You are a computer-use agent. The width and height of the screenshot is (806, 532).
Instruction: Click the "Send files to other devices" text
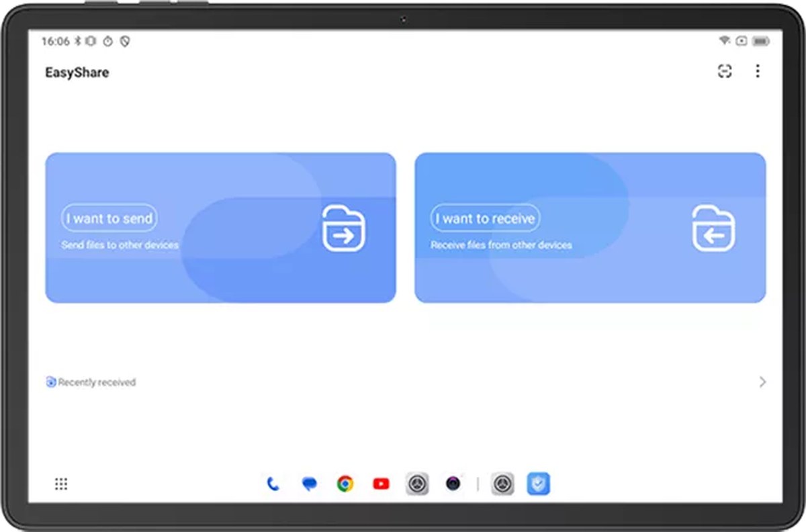pyautogui.click(x=120, y=245)
